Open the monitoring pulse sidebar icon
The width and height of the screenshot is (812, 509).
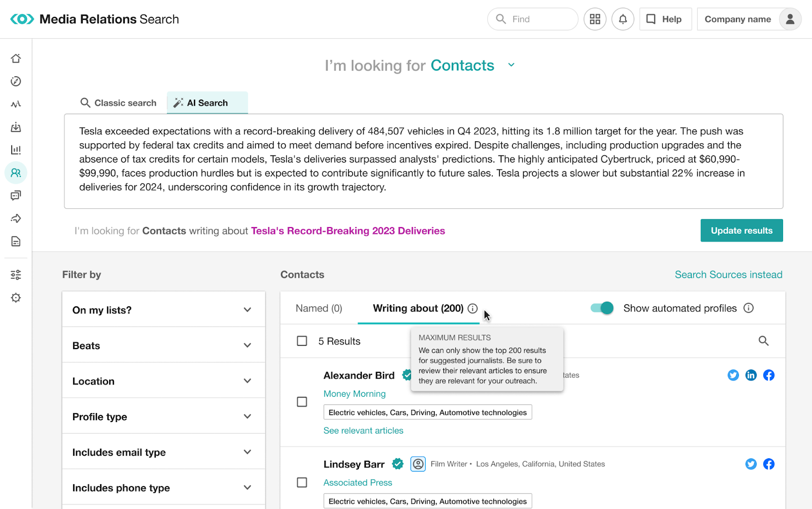tap(16, 104)
